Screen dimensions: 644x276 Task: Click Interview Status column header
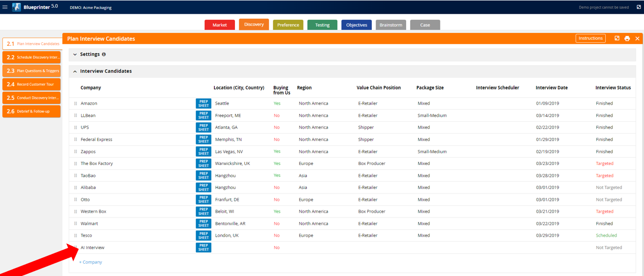click(613, 88)
